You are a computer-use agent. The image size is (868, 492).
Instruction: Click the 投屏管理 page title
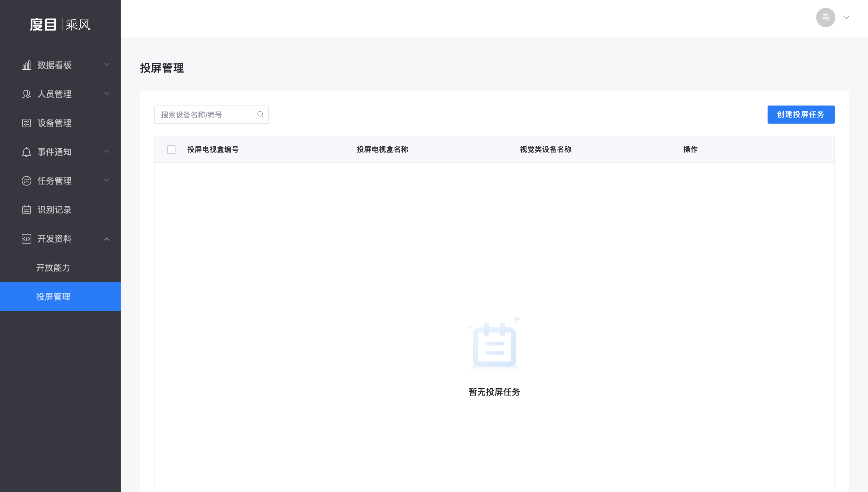162,68
